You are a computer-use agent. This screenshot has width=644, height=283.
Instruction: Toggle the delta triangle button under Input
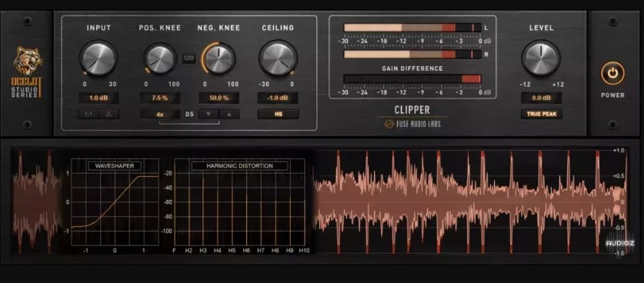(108, 114)
